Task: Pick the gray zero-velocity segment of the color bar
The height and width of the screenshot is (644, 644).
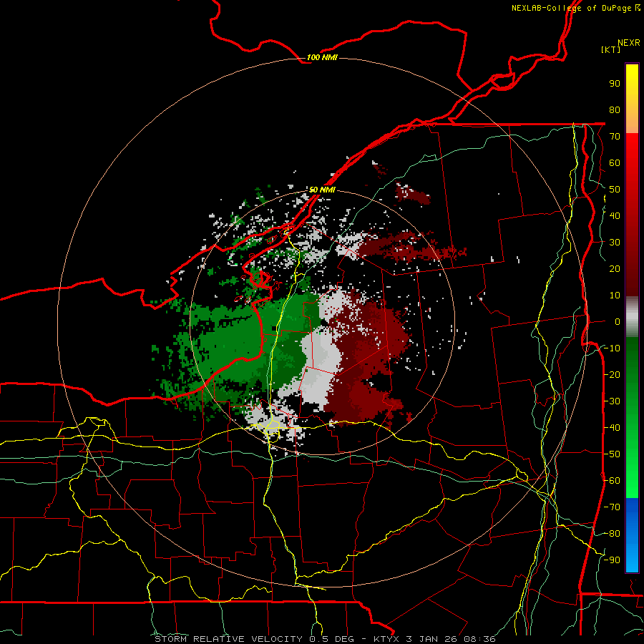Action: (x=632, y=316)
